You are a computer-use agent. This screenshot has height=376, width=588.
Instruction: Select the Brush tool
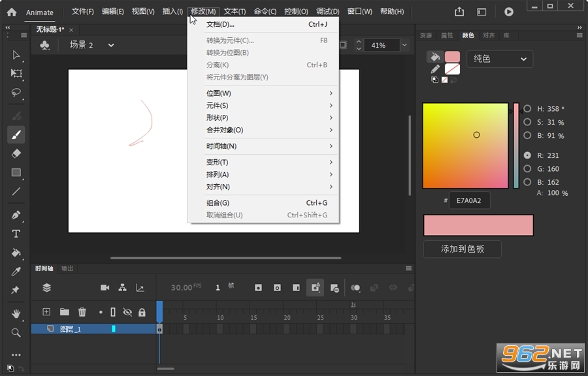pos(16,134)
